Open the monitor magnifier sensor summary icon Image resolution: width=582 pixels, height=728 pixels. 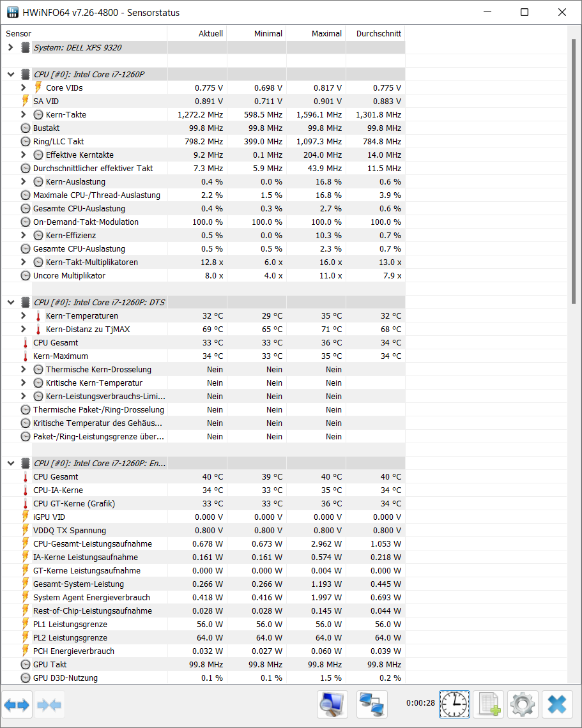(x=333, y=704)
